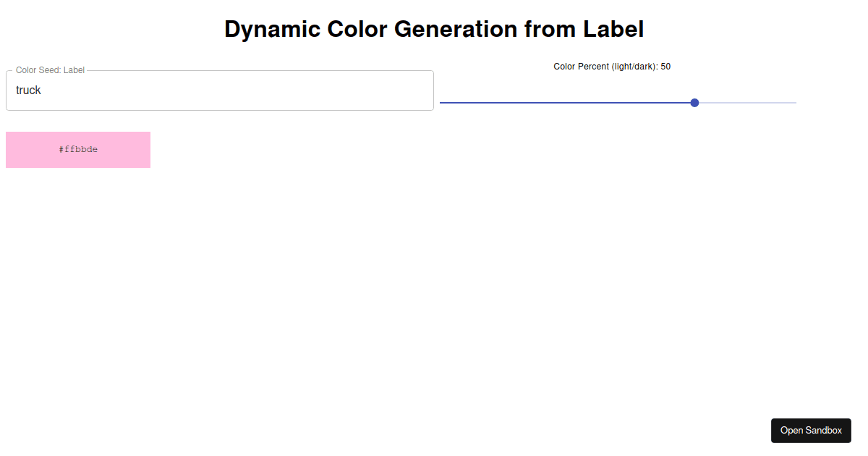Click the generated color preview block

pos(78,149)
